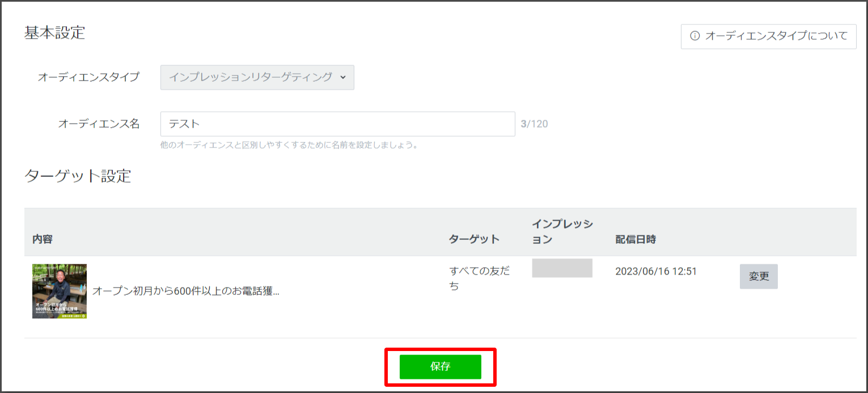868x393 pixels.
Task: Click the オーディエンス名 label
Action: 99,124
